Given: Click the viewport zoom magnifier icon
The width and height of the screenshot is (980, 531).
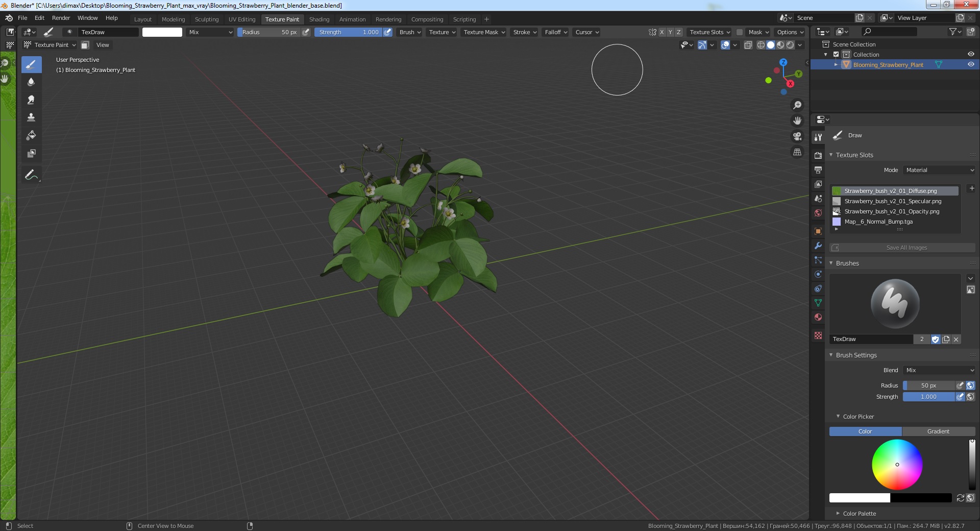Looking at the screenshot, I should [x=797, y=105].
